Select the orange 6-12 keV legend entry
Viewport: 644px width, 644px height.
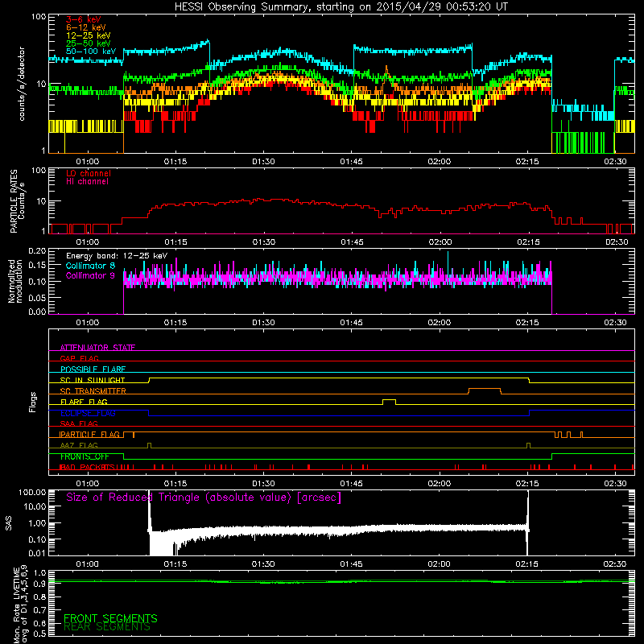86,27
